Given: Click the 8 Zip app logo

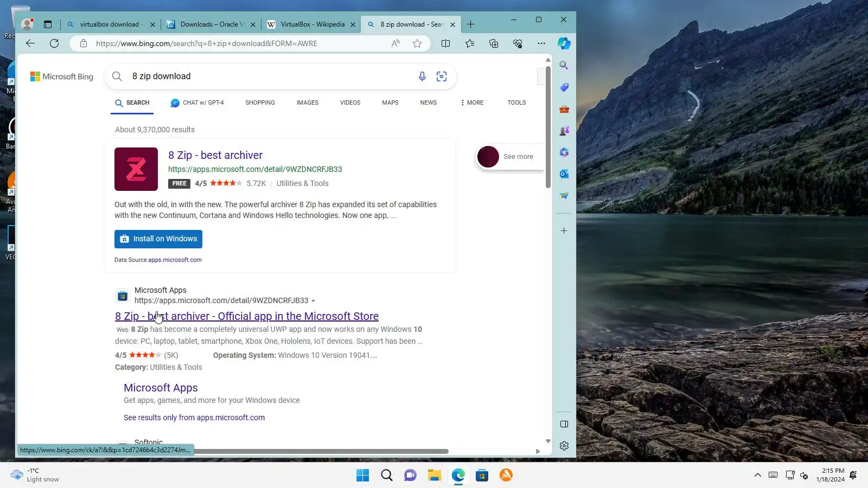Looking at the screenshot, I should click(x=136, y=169).
